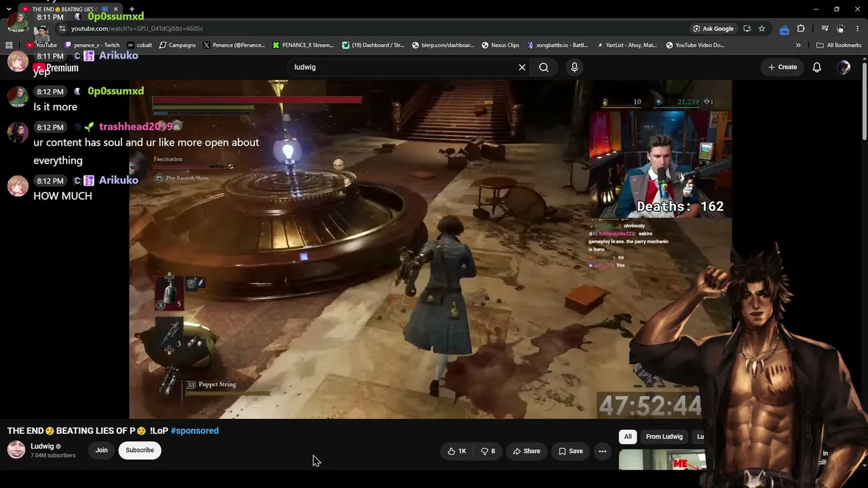868x488 pixels.
Task: Click the magnifier search button
Action: 544,67
